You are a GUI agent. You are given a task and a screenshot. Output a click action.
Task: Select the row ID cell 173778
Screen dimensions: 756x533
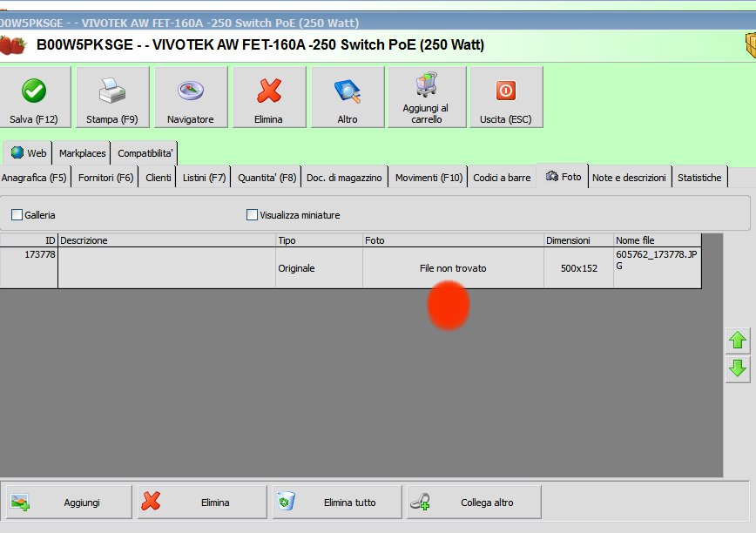(x=29, y=268)
